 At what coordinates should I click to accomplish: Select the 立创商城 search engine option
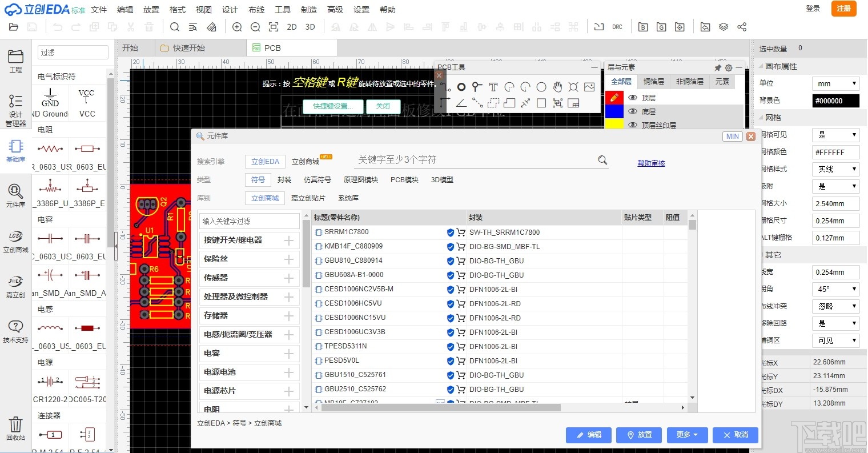[x=306, y=162]
